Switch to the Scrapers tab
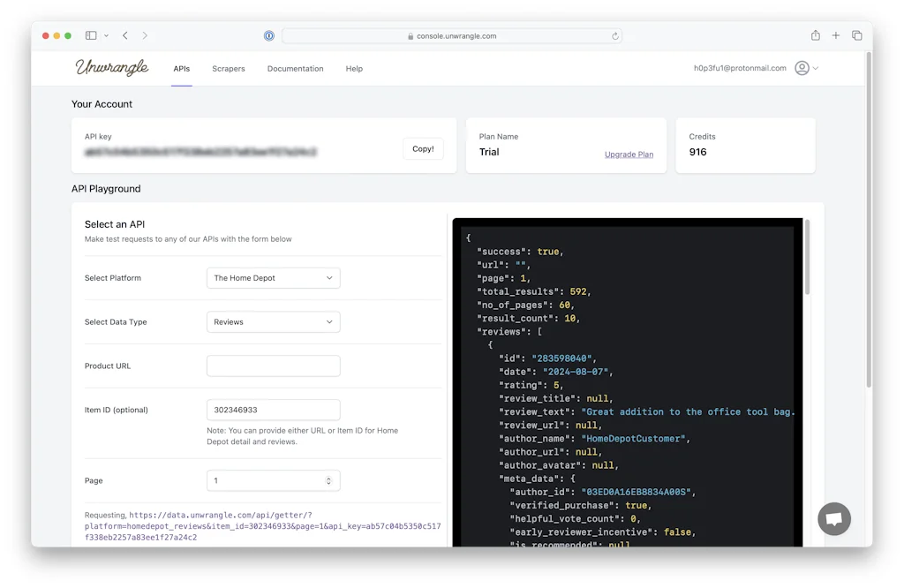 tap(229, 69)
